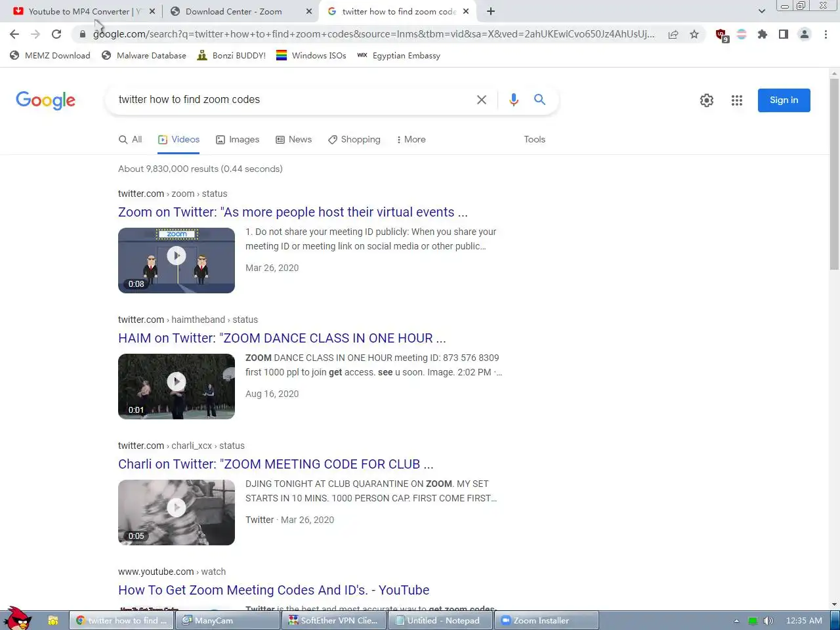Show hidden system tray icons arrow
This screenshot has height=630, width=840.
pyautogui.click(x=736, y=621)
